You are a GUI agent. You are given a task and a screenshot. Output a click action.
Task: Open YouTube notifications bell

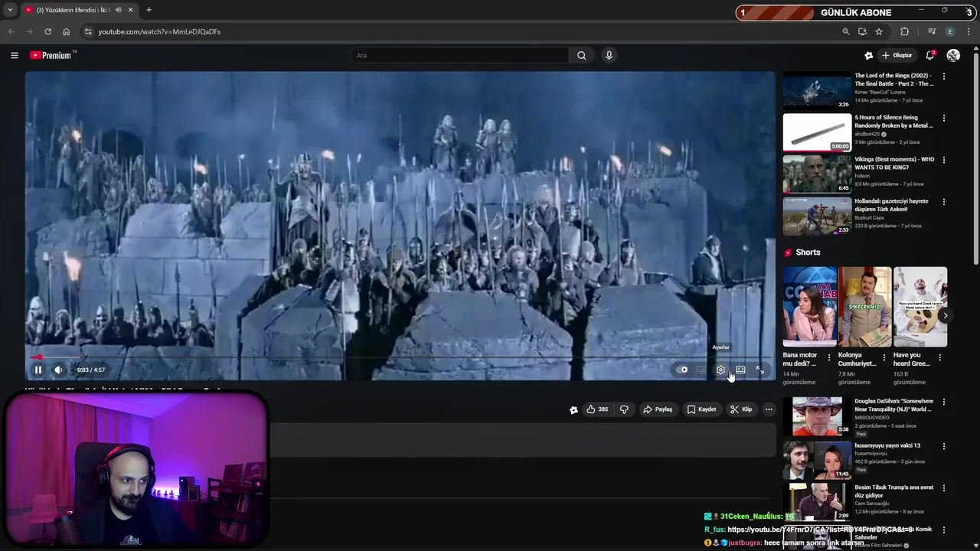pos(929,55)
